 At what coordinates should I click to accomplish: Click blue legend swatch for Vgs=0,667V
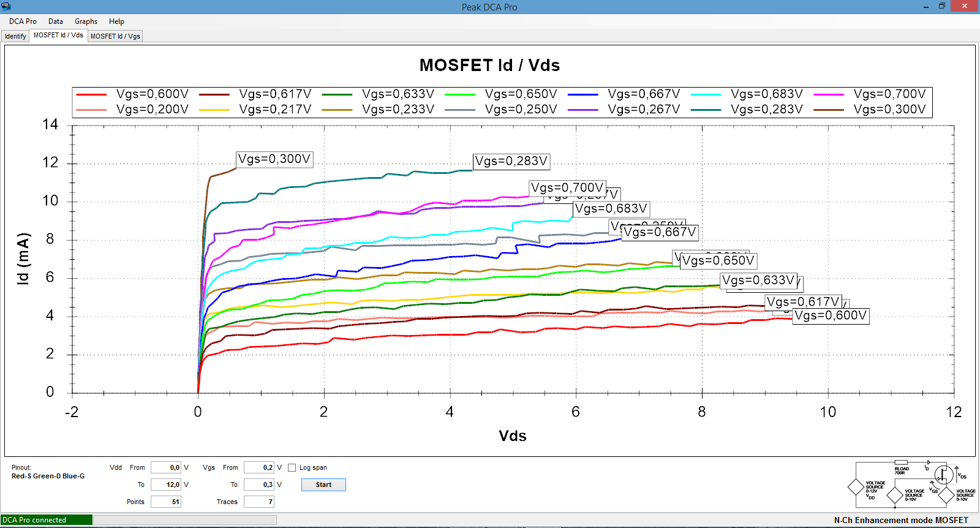click(583, 94)
